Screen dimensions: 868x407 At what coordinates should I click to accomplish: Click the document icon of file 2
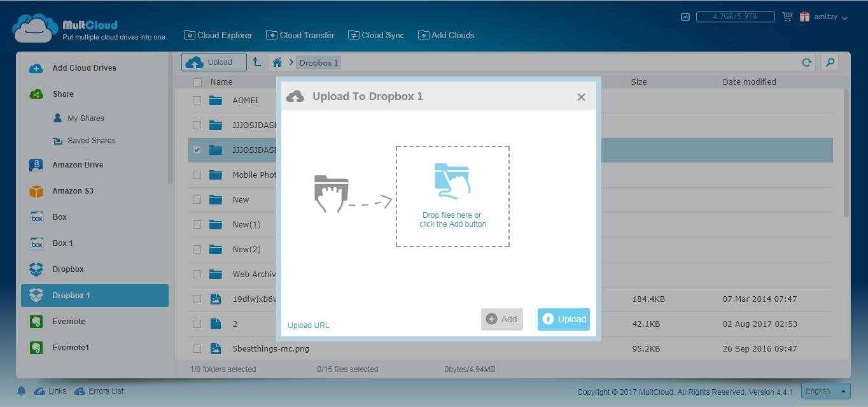216,324
